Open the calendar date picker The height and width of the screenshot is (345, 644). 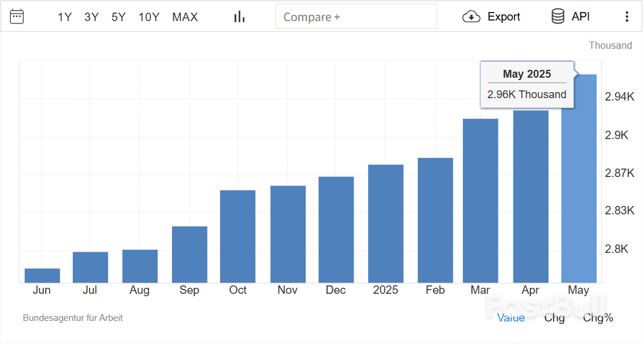tap(17, 17)
